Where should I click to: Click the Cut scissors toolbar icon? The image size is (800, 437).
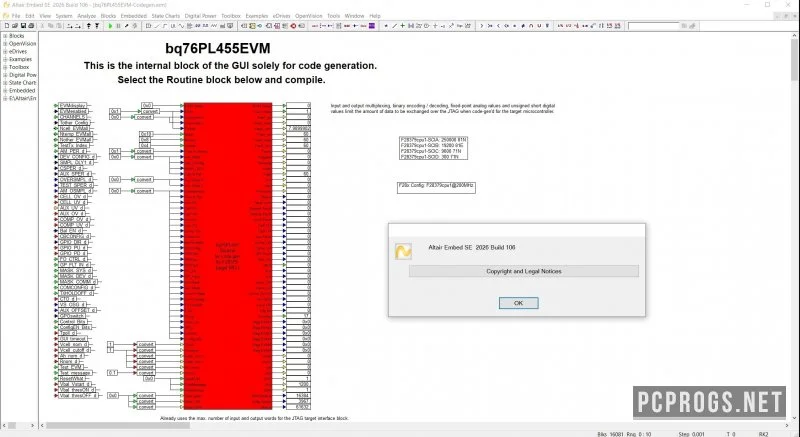click(42, 25)
